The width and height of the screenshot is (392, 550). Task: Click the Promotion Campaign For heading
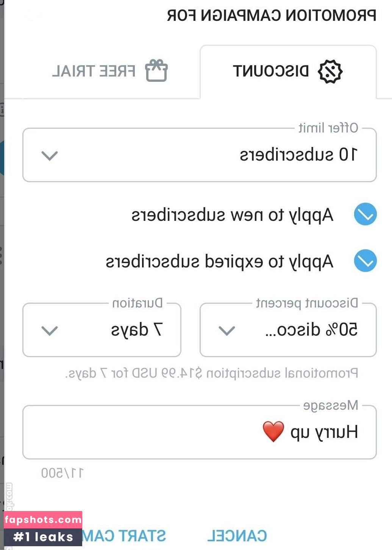(x=272, y=16)
